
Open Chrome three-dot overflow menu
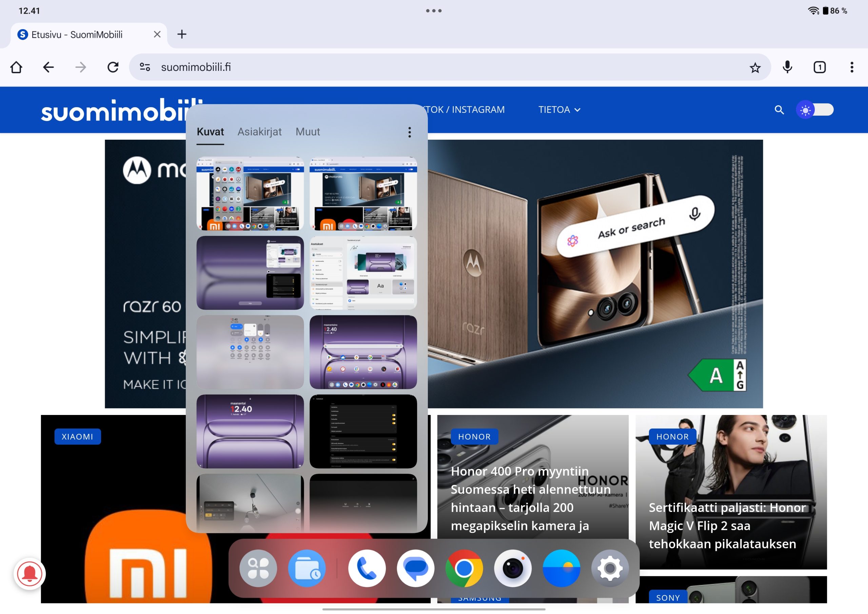[x=852, y=67]
